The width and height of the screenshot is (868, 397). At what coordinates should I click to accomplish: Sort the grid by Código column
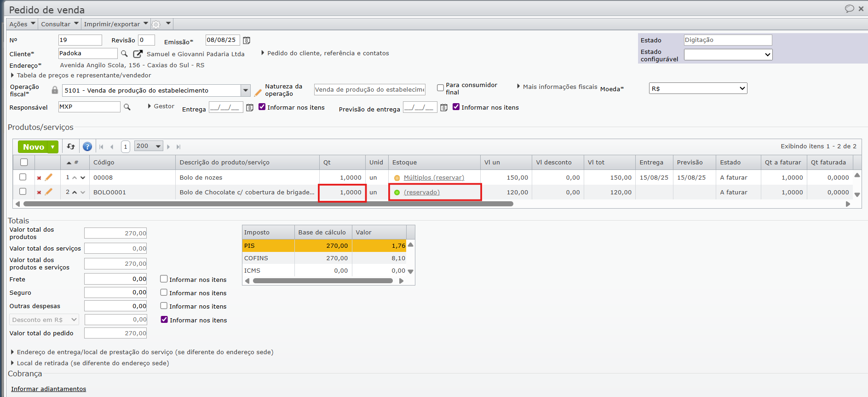103,163
